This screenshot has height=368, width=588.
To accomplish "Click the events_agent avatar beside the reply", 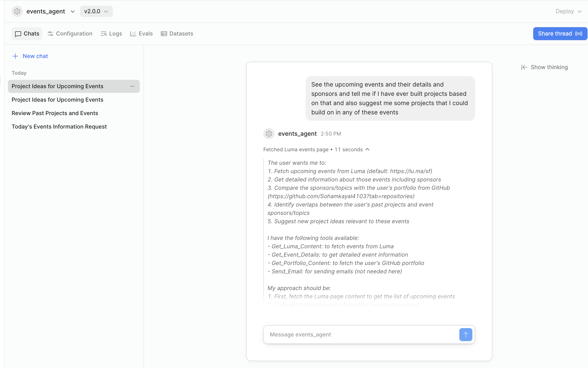I will click(x=269, y=134).
